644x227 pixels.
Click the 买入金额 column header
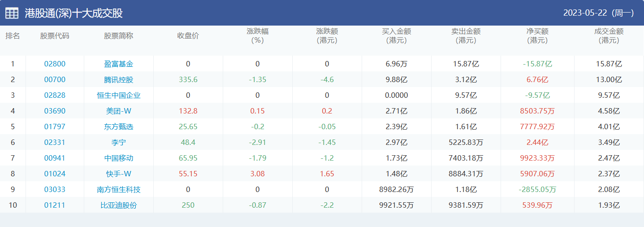(396, 36)
